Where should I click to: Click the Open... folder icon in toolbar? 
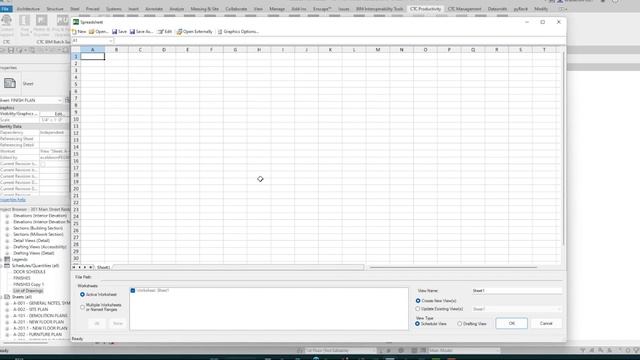point(91,31)
